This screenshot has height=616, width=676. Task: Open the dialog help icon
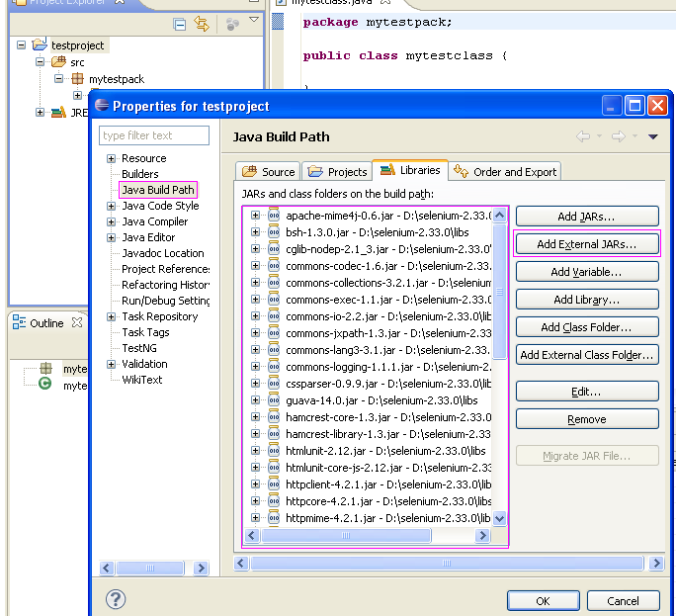(x=116, y=599)
